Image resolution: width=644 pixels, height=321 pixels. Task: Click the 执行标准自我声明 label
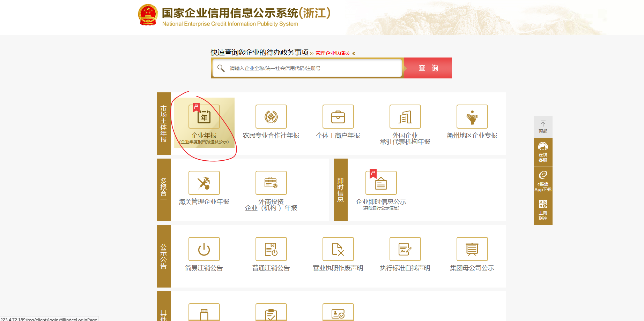click(405, 268)
